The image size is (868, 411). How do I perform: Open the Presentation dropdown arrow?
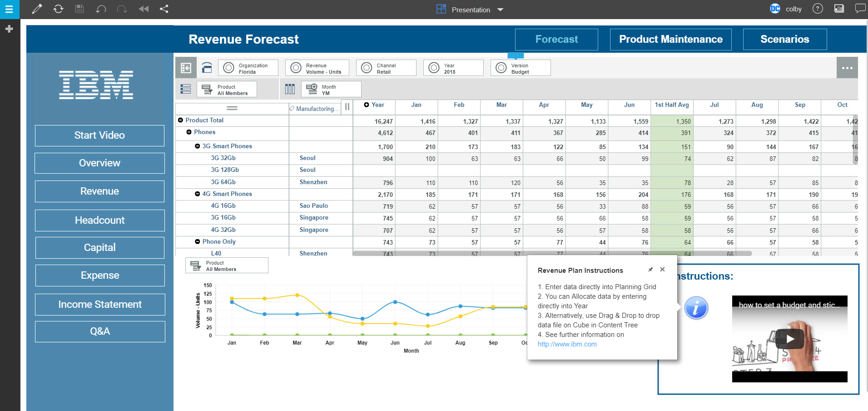coord(500,10)
